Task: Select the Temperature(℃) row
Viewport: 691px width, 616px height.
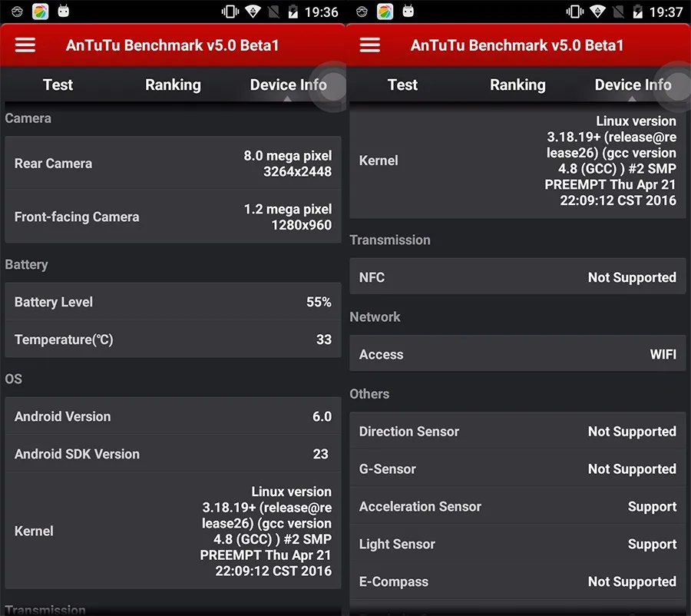Action: point(173,339)
